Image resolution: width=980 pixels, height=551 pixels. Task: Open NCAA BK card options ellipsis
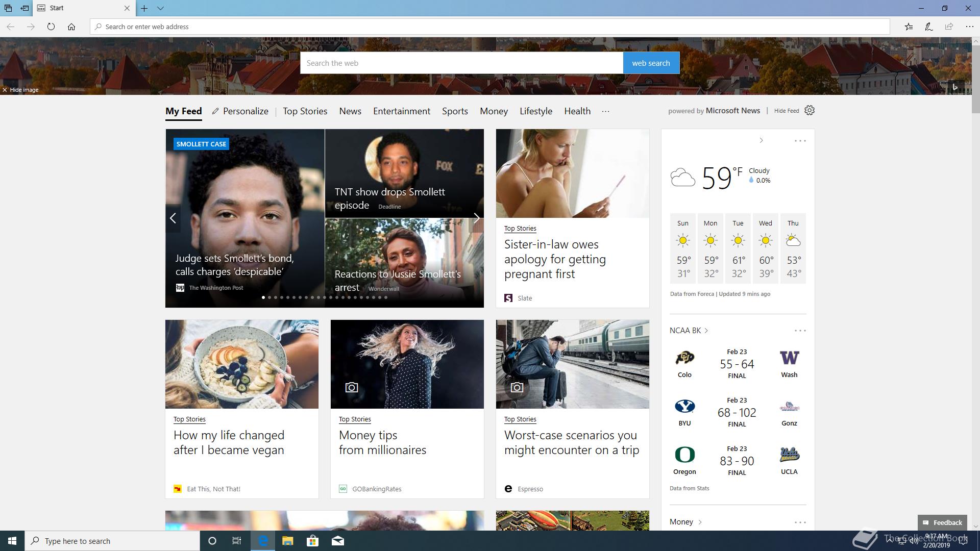pos(800,331)
